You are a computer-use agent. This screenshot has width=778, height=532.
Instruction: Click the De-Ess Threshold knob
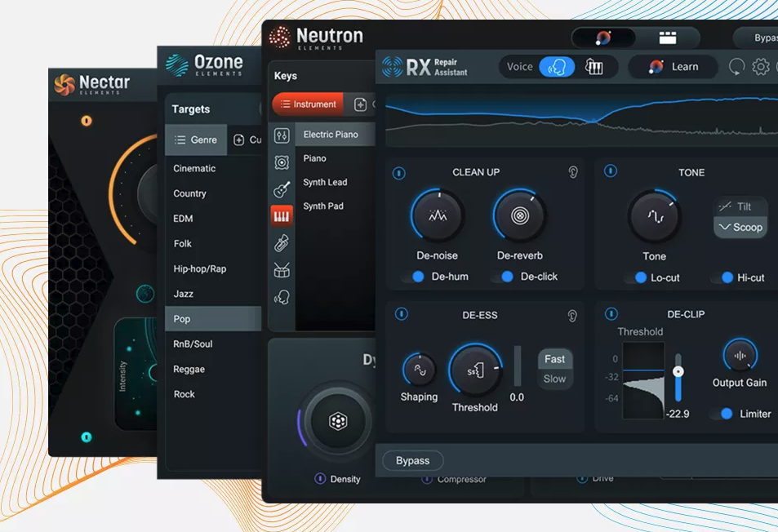pos(475,370)
